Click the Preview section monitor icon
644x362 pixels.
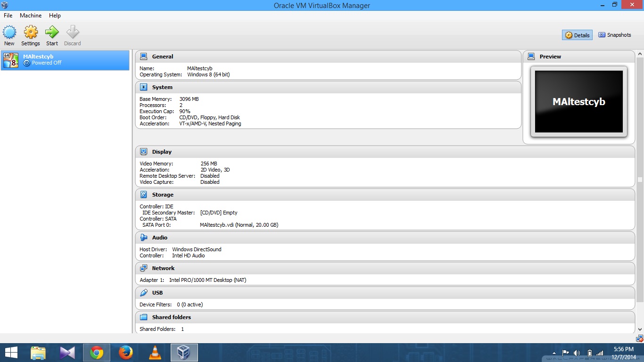click(x=531, y=57)
